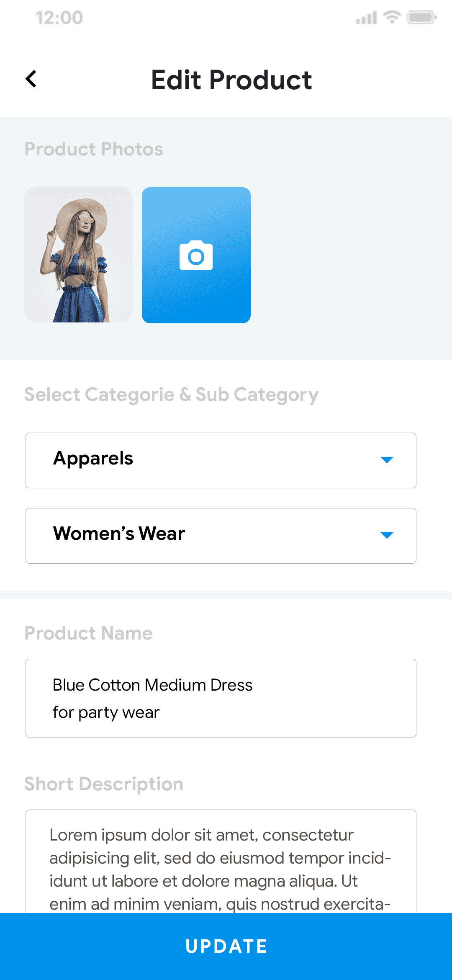Select the Product Photos section header

pos(94,149)
